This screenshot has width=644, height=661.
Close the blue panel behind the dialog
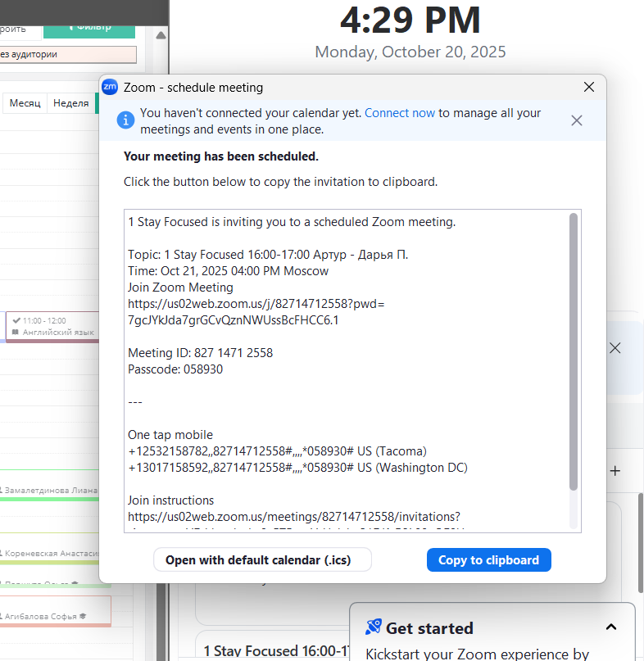click(615, 348)
